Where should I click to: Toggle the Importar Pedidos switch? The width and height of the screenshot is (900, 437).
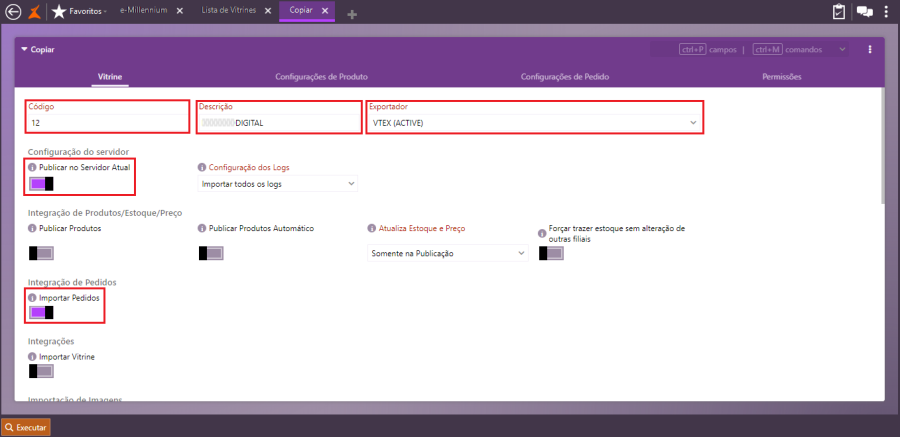pyautogui.click(x=41, y=312)
